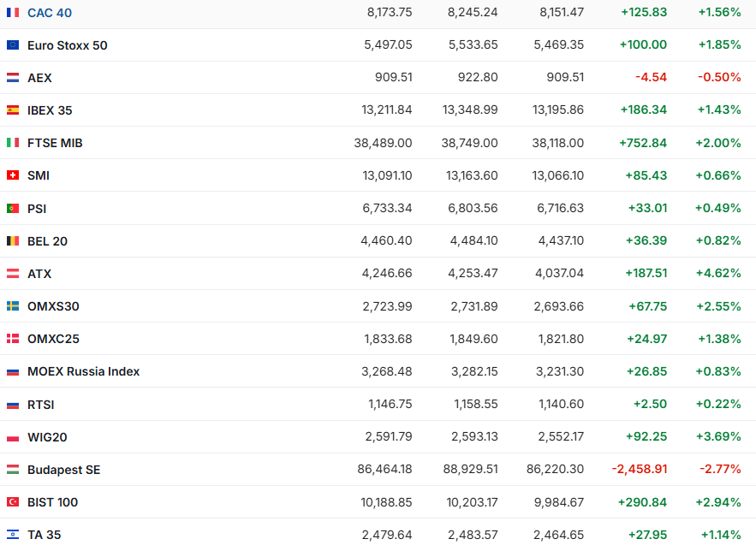Viewport: 756px width, 545px height.
Task: Open the MOEX Russia Index link
Action: click(x=83, y=371)
